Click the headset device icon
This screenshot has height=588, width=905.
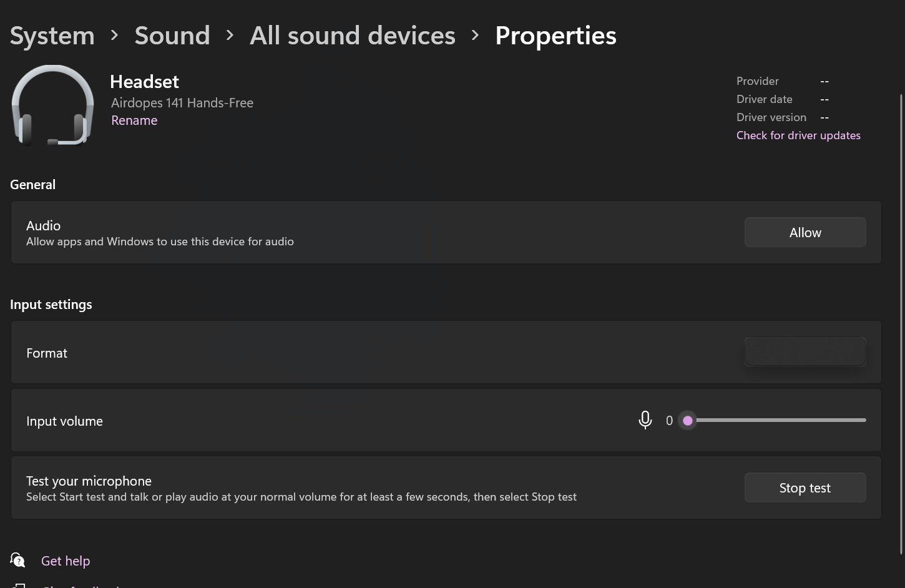pos(52,105)
